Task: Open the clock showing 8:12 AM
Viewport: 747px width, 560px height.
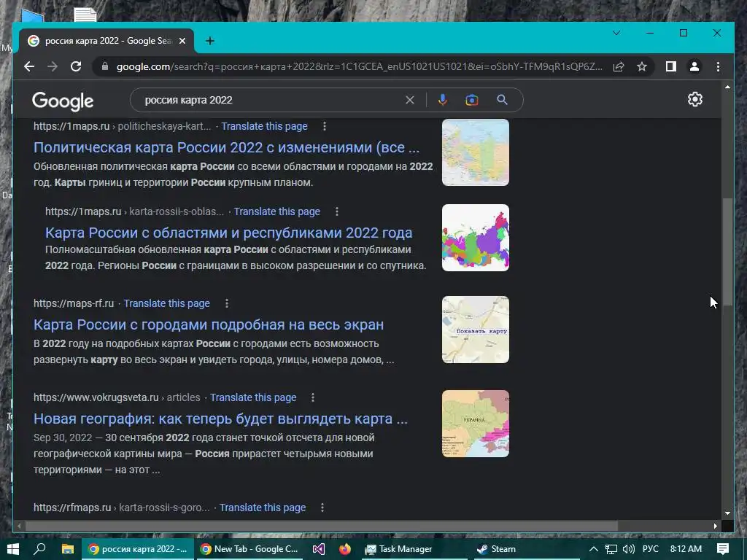Action: (686, 549)
